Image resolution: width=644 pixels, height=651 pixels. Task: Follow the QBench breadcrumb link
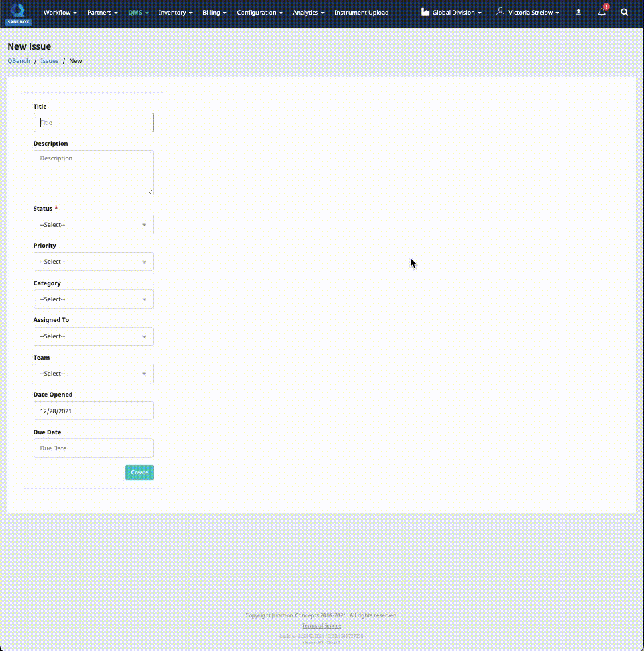[19, 60]
